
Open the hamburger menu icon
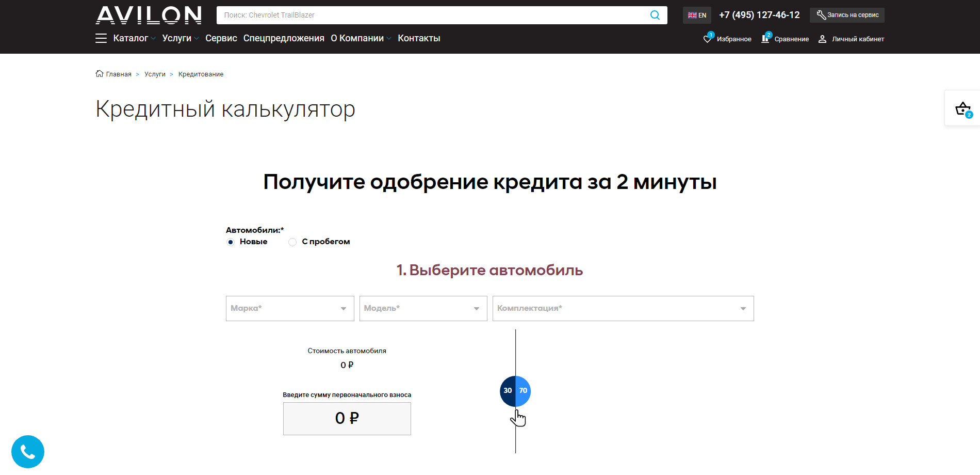(x=101, y=38)
